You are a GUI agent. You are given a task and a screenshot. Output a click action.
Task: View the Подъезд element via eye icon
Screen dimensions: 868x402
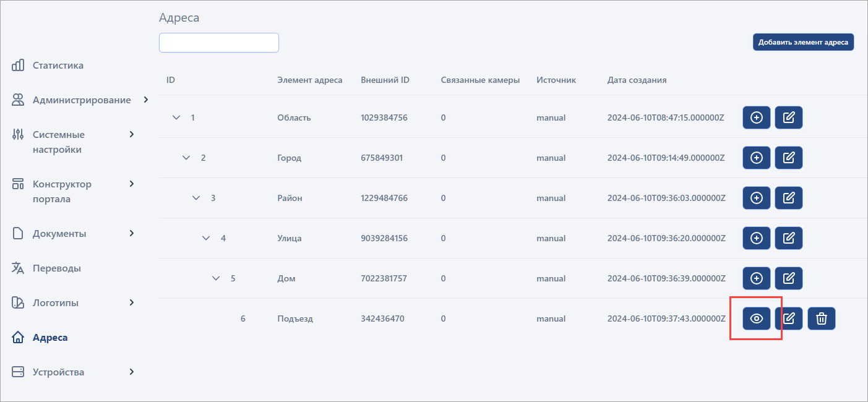pos(756,319)
